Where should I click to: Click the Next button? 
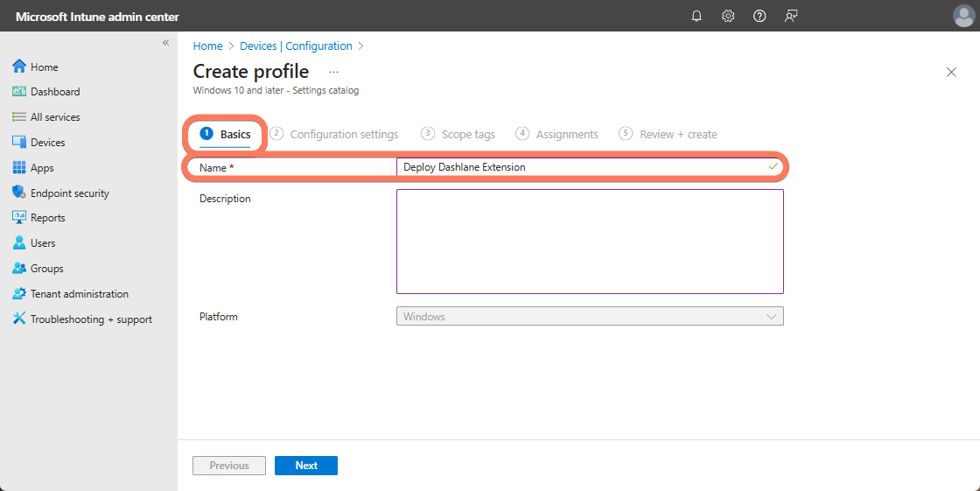point(305,466)
